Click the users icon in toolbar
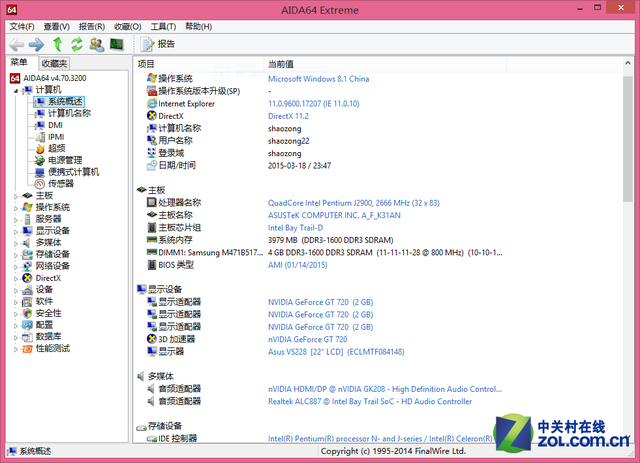The height and width of the screenshot is (463, 640). click(x=97, y=44)
